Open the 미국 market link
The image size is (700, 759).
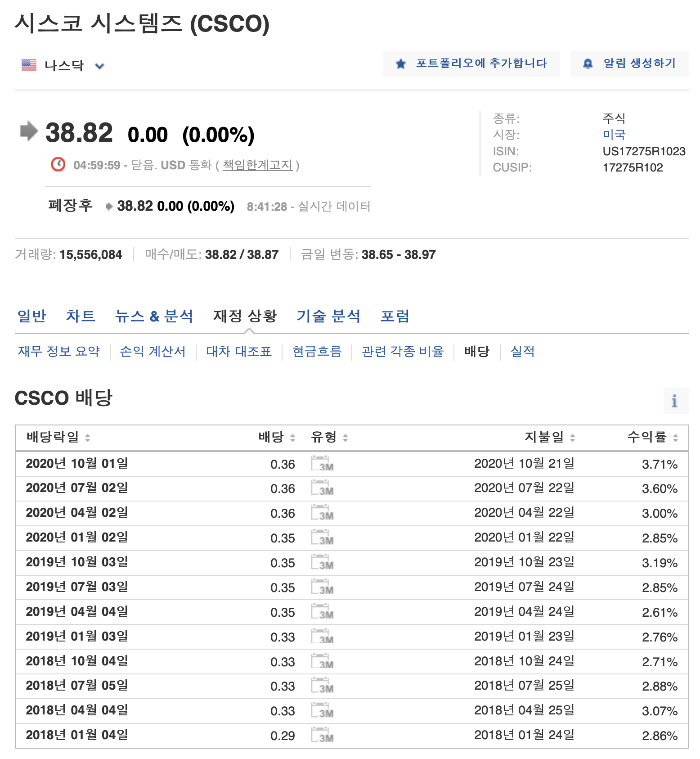(614, 135)
